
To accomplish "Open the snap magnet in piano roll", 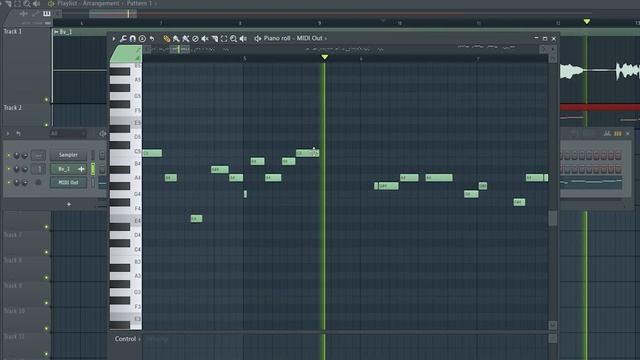I will [133, 39].
